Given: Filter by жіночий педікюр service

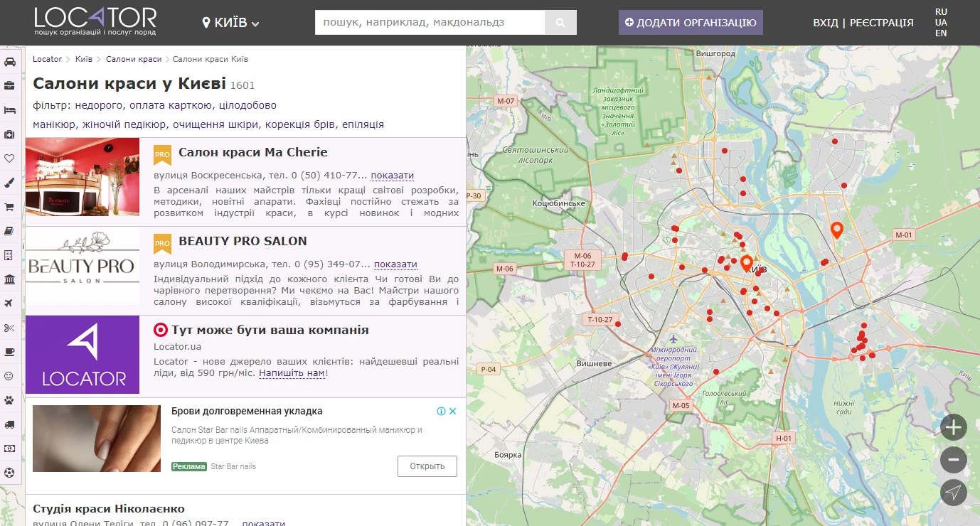Looking at the screenshot, I should (124, 124).
